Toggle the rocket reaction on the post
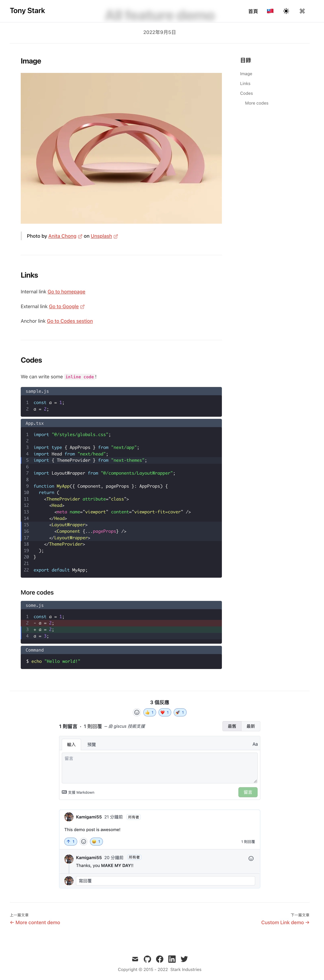This screenshot has width=324, height=980. pos(180,713)
